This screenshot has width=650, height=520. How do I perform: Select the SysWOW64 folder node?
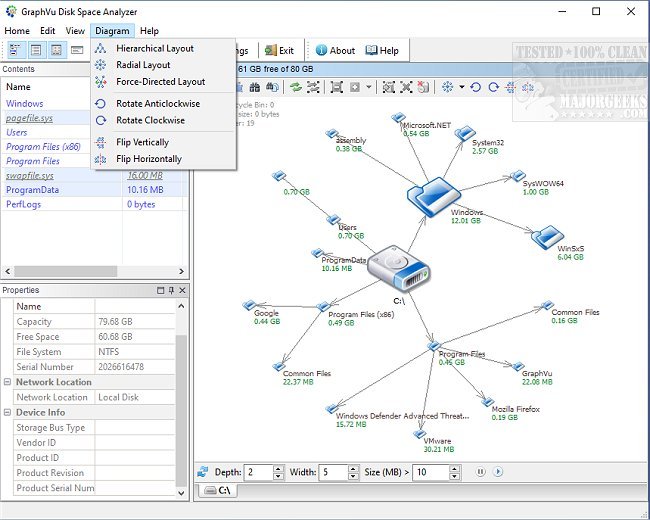[x=517, y=176]
